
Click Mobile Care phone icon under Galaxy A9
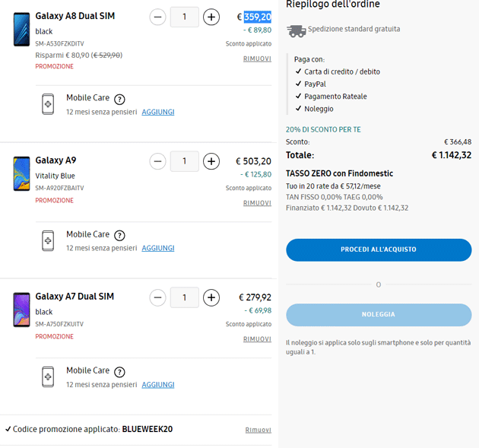(x=48, y=241)
